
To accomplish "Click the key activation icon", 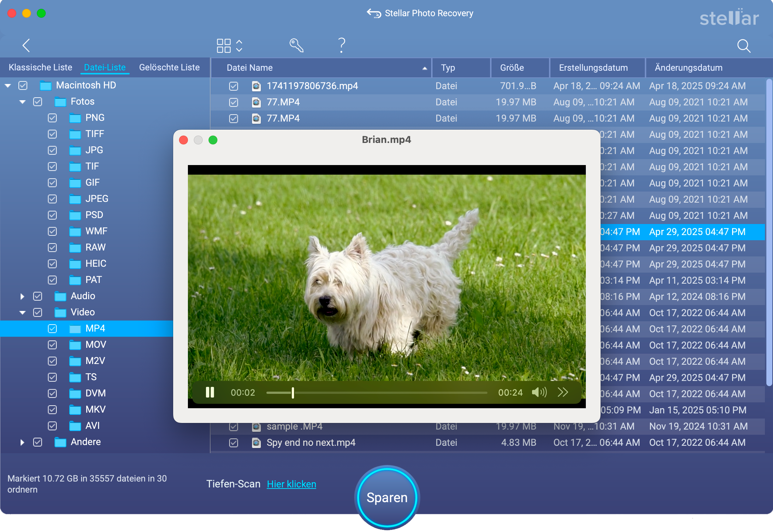I will [296, 45].
